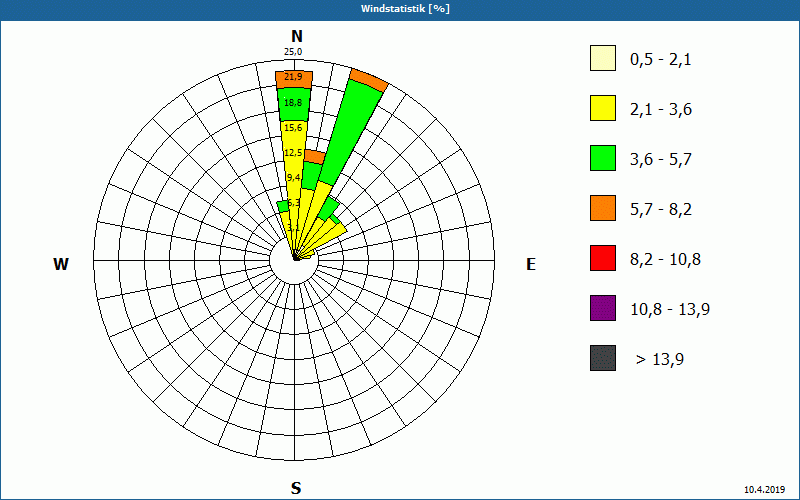Click the 3,6 - 5,7 green swatch
The image size is (800, 500).
click(x=603, y=158)
